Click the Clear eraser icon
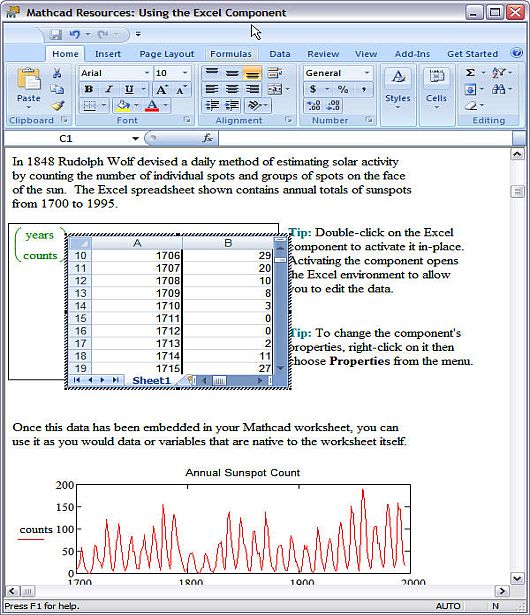This screenshot has width=530, height=615. click(471, 106)
